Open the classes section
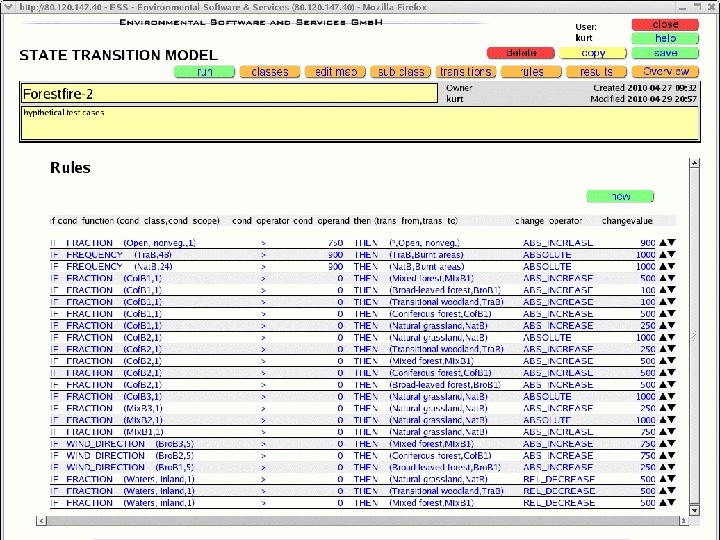Screen dimensions: 720x540 click(x=270, y=72)
